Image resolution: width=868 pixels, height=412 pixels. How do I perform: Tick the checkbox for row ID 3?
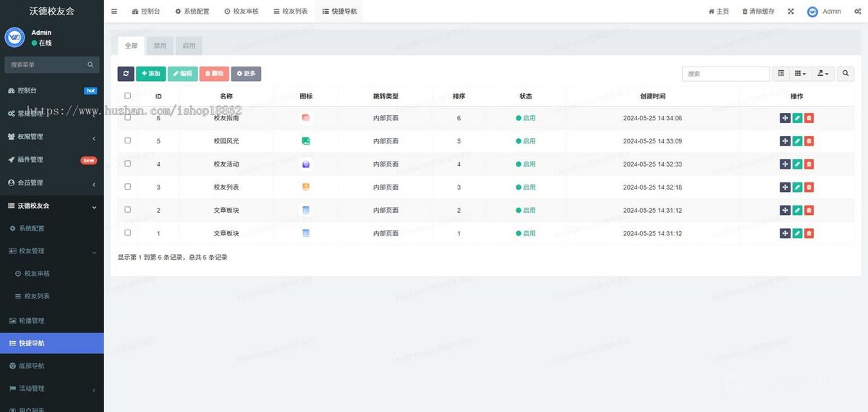(x=128, y=187)
